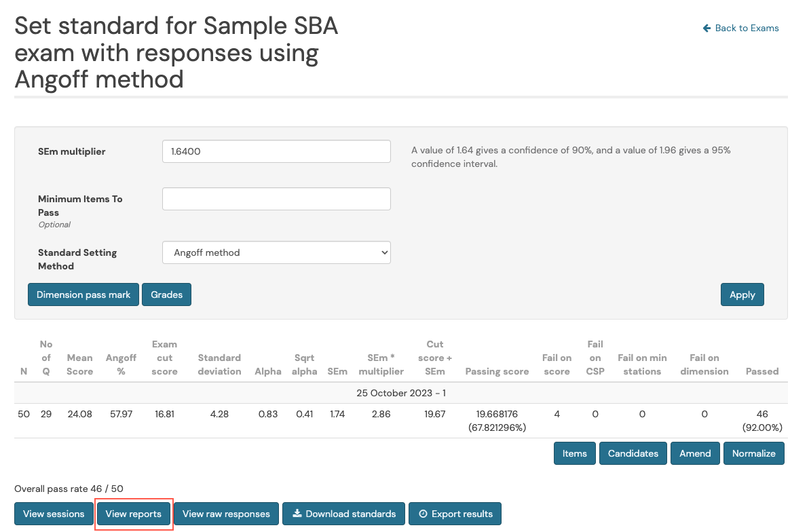Viewport: 809px width, 532px height.
Task: View the Items breakdown for the exam session
Action: [574, 453]
